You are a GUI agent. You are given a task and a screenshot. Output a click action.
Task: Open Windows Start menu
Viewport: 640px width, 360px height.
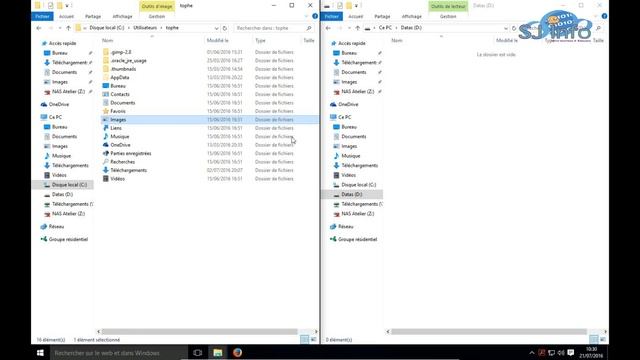pos(40,353)
